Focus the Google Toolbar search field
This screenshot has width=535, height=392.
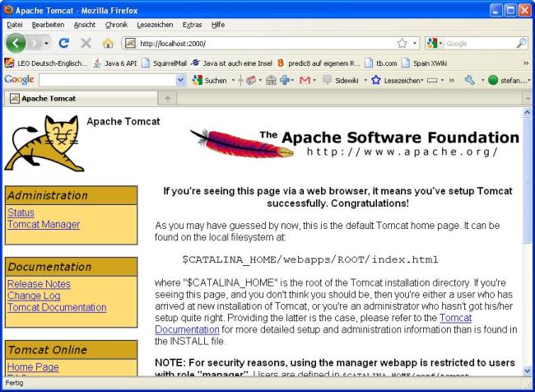click(108, 80)
